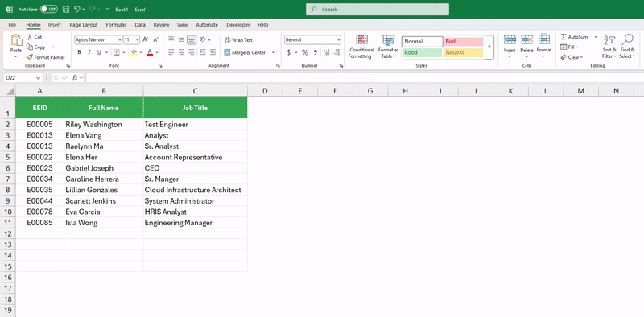
Task: Click the Save icon in title bar
Action: [66, 9]
